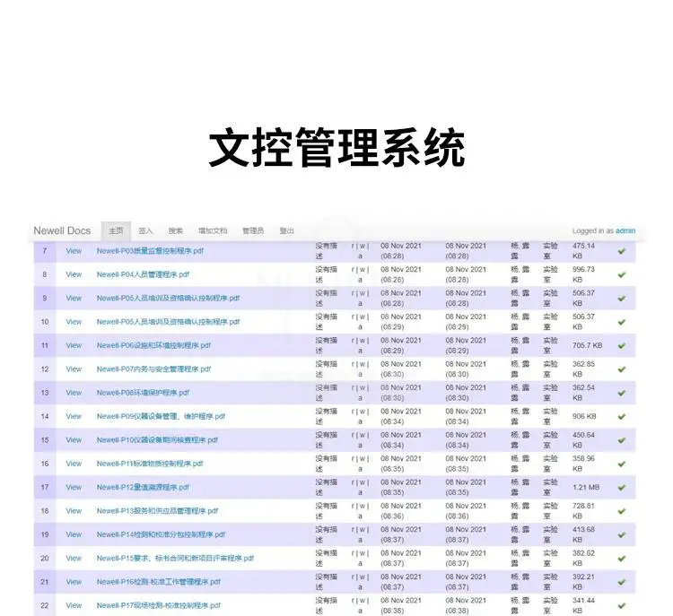This screenshot has height=616, width=673.
Task: Open the Newell-P10 file link
Action: point(158,440)
